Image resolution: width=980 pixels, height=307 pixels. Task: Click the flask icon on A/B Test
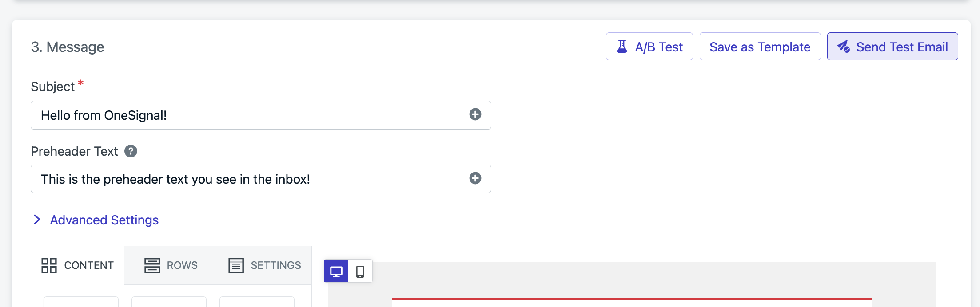pos(622,47)
